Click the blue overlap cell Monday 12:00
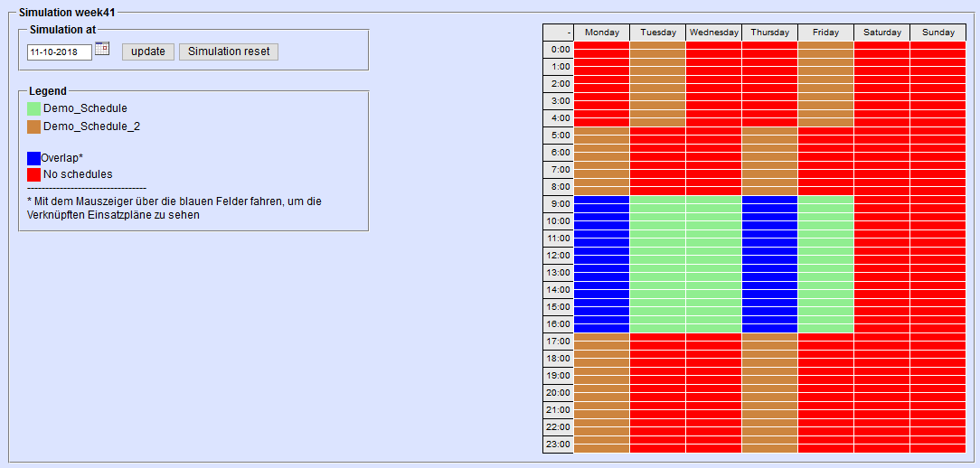 (602, 256)
